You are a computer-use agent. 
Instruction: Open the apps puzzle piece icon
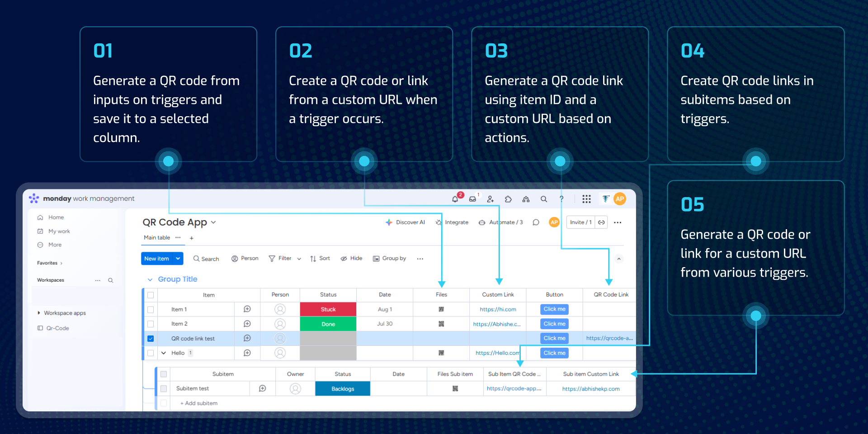pos(508,199)
